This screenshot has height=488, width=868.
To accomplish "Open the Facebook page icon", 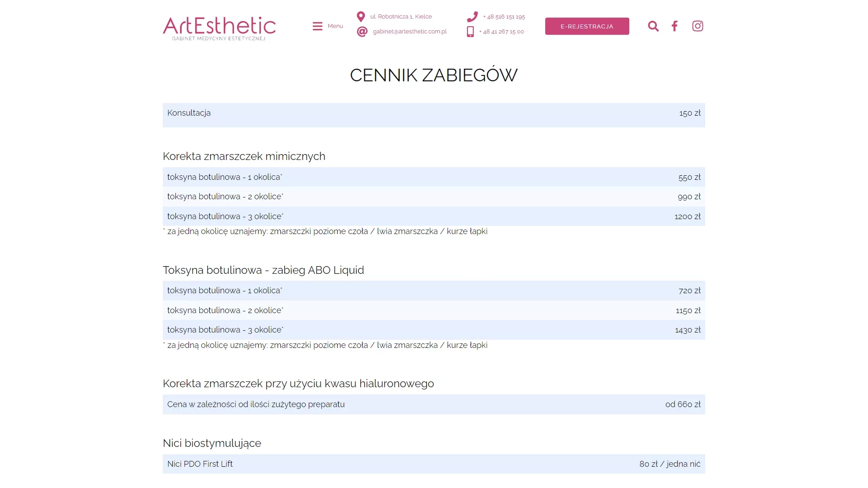I will pos(675,26).
